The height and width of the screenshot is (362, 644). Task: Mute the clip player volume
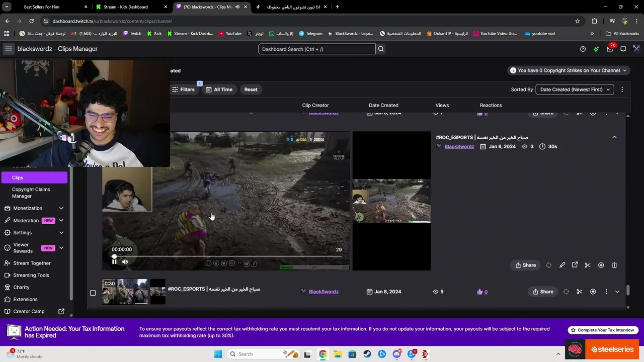tap(125, 261)
